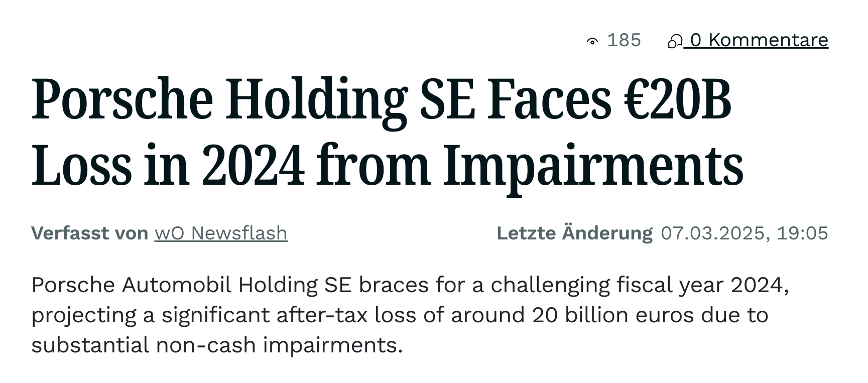Click the time 19:05
The image size is (868, 383).
pyautogui.click(x=802, y=233)
